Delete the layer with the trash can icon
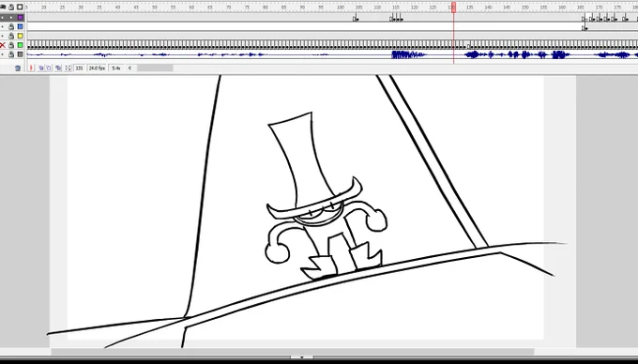Viewport: 638px width, 364px height. [18, 68]
